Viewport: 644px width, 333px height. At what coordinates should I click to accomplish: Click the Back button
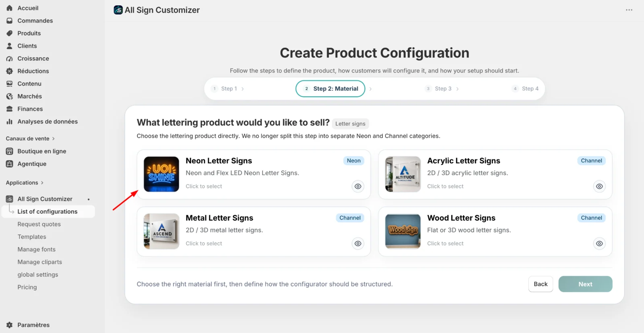[541, 284]
